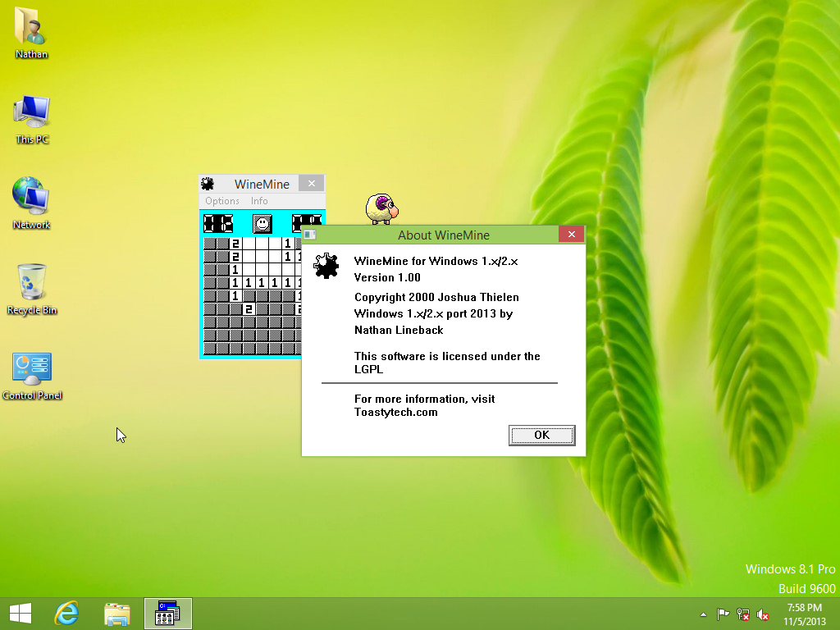The height and width of the screenshot is (630, 840).
Task: Open the Windows Start button
Action: (21, 614)
